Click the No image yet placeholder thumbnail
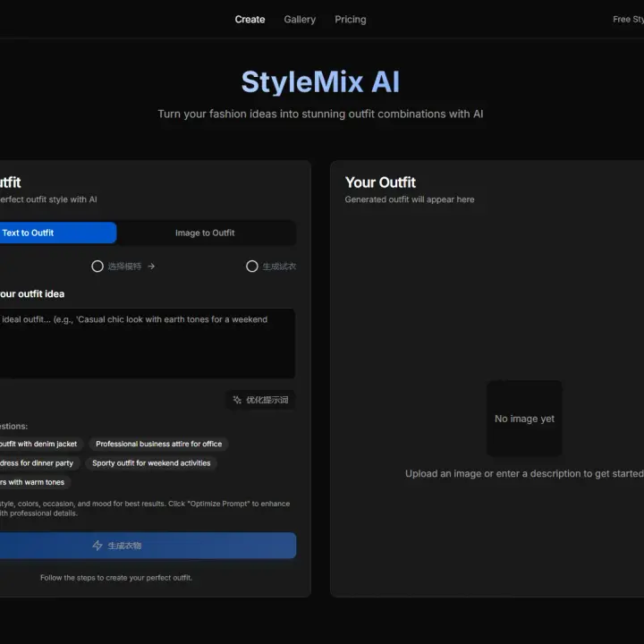The width and height of the screenshot is (644, 644). (524, 418)
